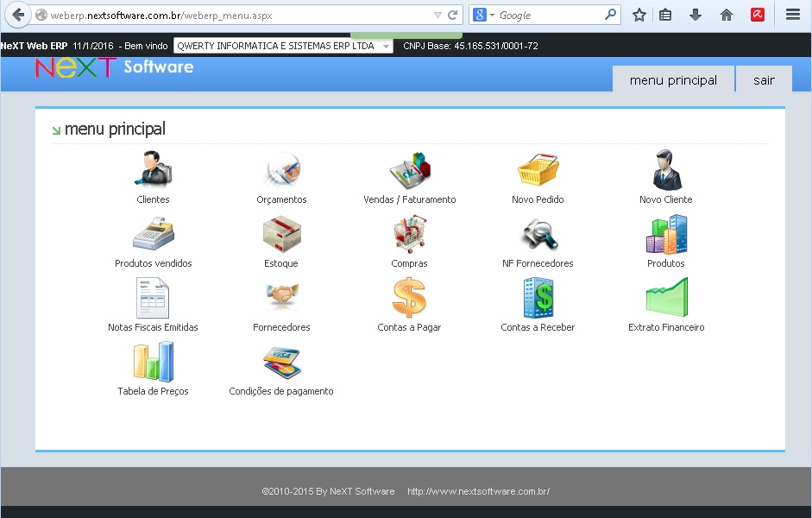Viewport: 812px width, 518px height.
Task: Open Extrato Financeiro green chart icon
Action: [667, 297]
